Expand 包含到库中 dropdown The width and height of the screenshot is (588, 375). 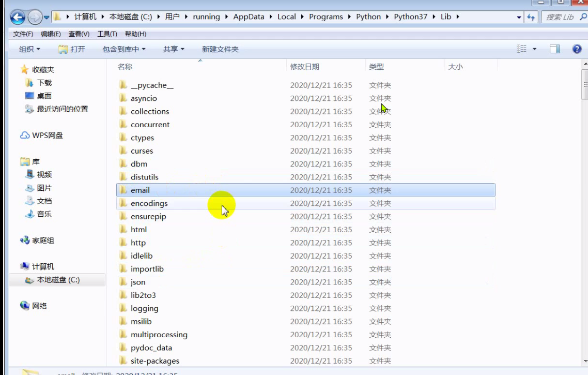[x=124, y=49]
